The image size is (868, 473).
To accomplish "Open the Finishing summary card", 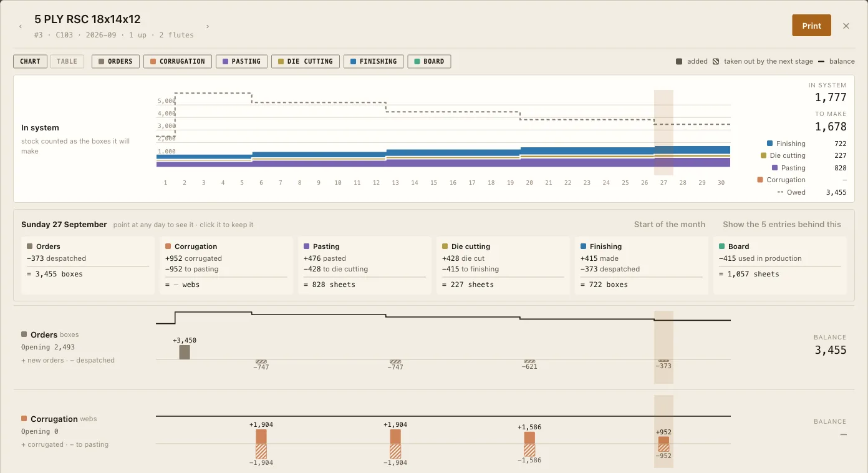I will point(642,265).
